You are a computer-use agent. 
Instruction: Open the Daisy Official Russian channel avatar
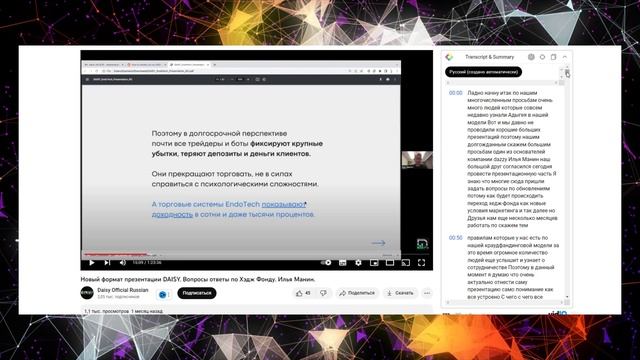click(x=87, y=293)
